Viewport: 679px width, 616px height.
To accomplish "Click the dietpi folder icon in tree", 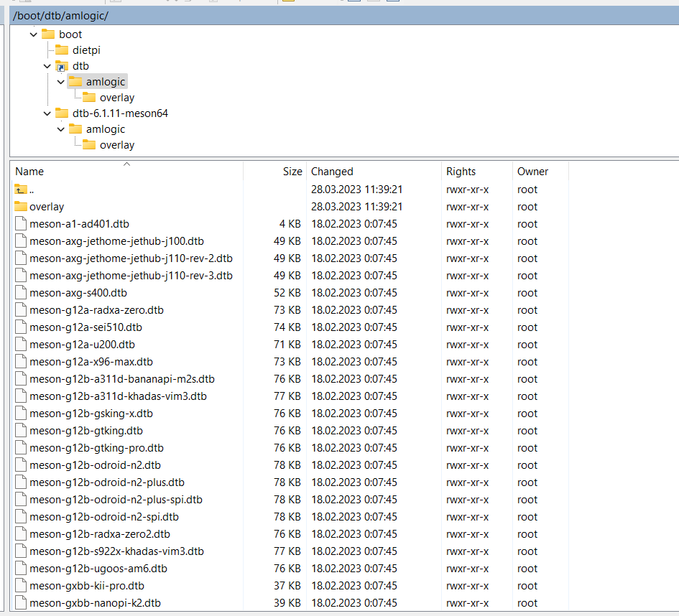I will pyautogui.click(x=62, y=50).
